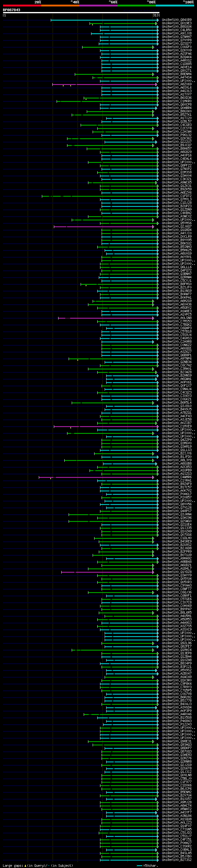
Task: Click the UniRef100_Q4ZZP9 label
Action: click(176, 440)
